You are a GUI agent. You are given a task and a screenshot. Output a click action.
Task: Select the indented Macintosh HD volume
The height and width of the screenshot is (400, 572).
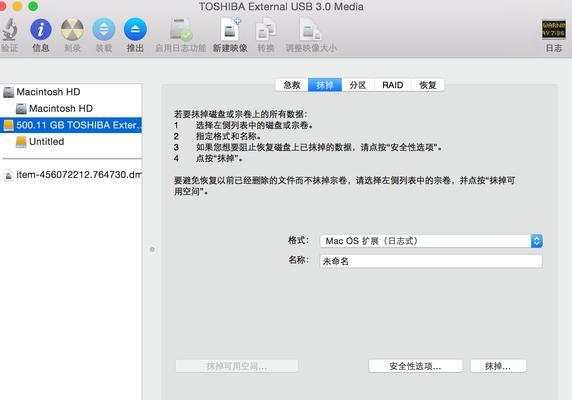coord(71,108)
